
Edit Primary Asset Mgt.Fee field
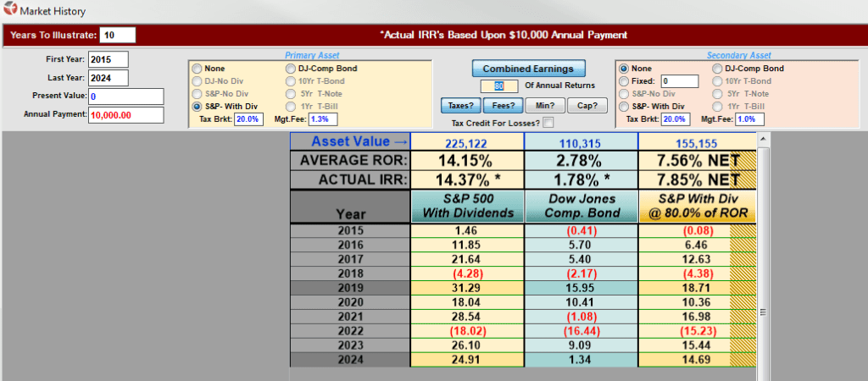pyautogui.click(x=323, y=119)
